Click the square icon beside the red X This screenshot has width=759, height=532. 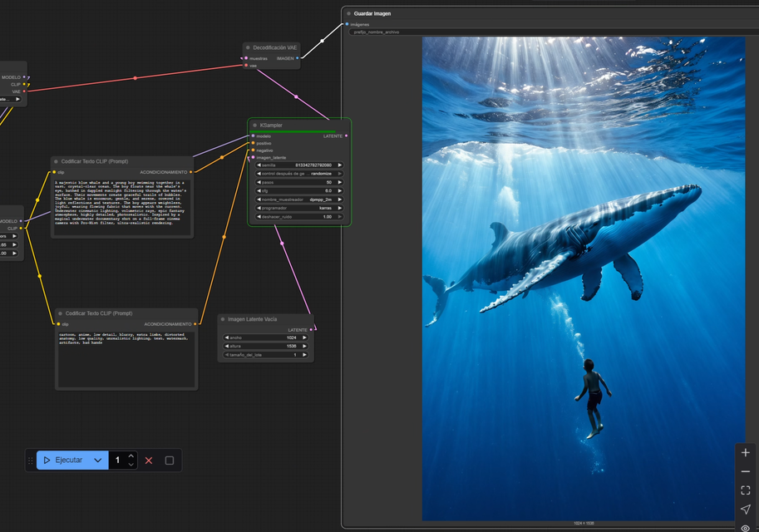170,461
